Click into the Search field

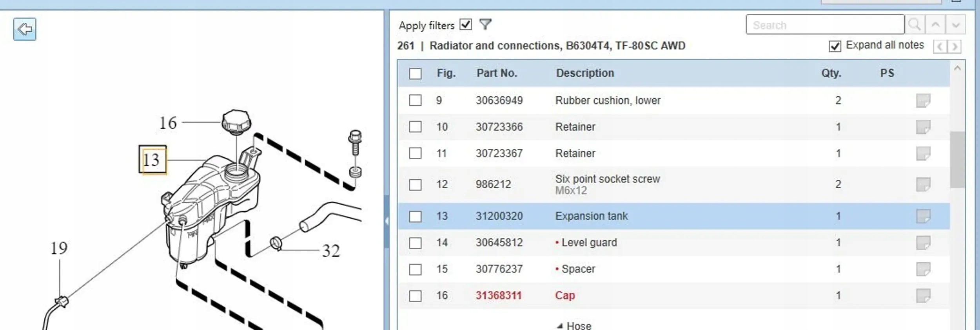click(x=825, y=25)
